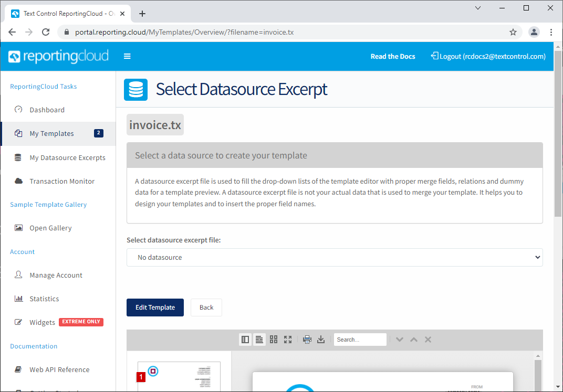Go to previous search result
The height and width of the screenshot is (392, 563).
point(414,340)
